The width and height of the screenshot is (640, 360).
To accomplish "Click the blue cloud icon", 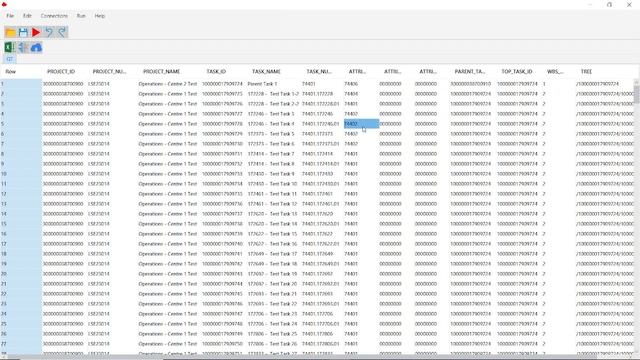I will pyautogui.click(x=36, y=47).
